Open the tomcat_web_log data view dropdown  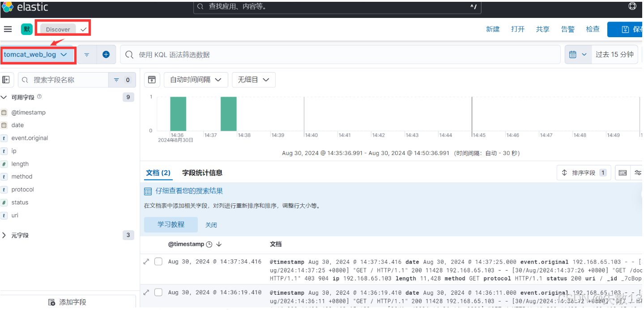[38, 55]
